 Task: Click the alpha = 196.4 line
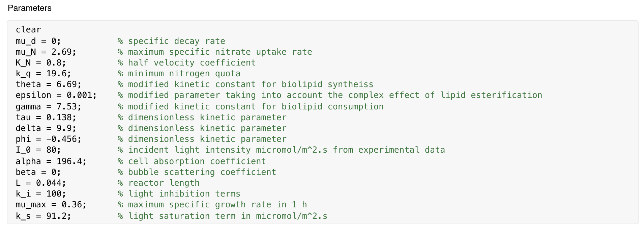point(51,161)
